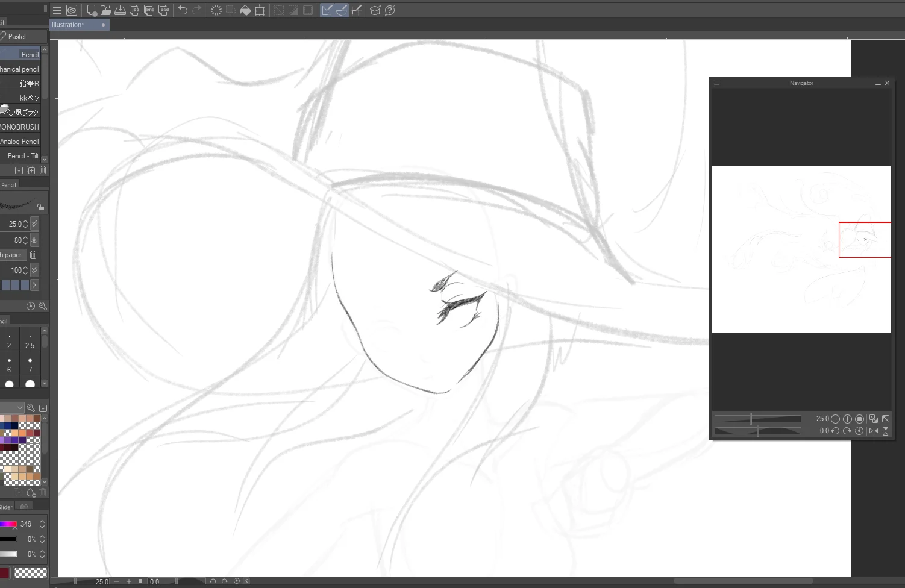Click the Undo arrow in the command bar
Image resolution: width=905 pixels, height=588 pixels.
point(182,10)
